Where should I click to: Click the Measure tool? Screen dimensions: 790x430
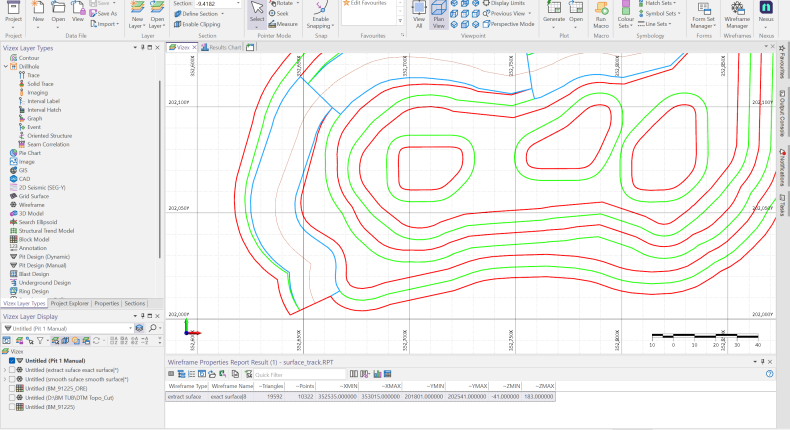[283, 24]
